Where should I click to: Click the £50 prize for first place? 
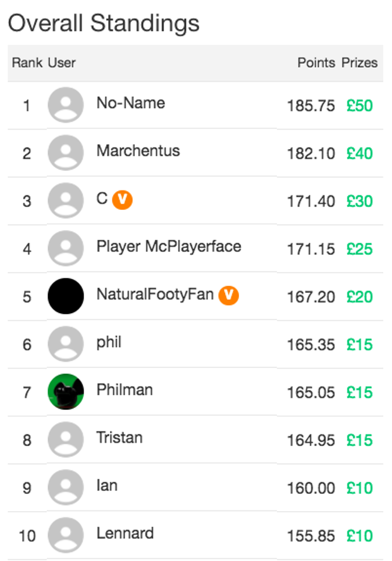click(x=360, y=106)
